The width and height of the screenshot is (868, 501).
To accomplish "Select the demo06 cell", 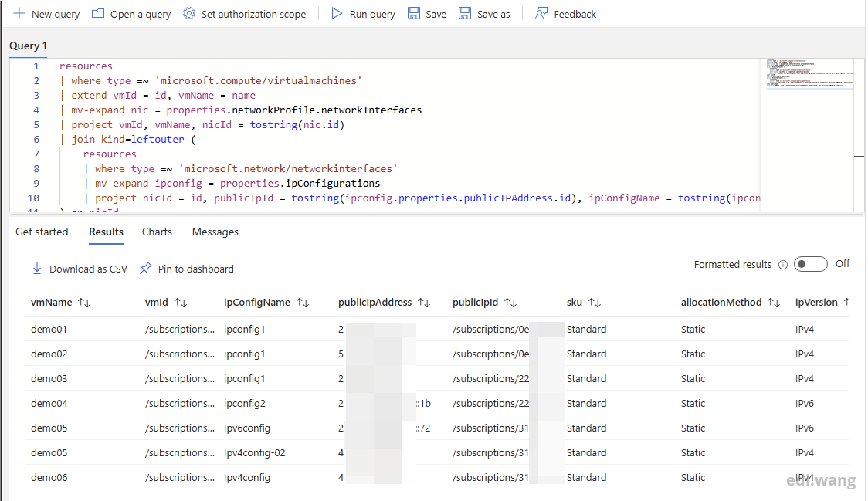I will 49,478.
